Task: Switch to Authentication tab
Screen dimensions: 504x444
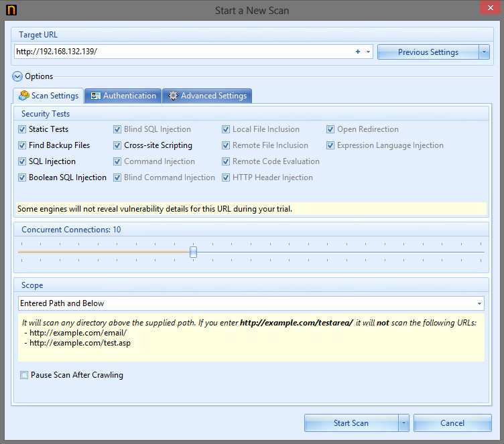Action: 123,96
